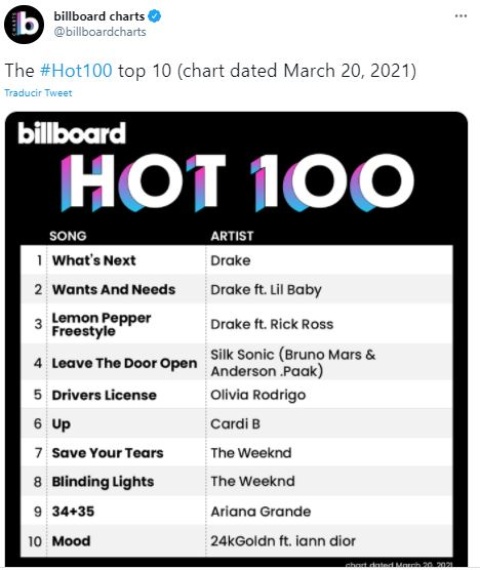Click the Silk Sonic artist name
This screenshot has width=480, height=570.
(x=293, y=363)
